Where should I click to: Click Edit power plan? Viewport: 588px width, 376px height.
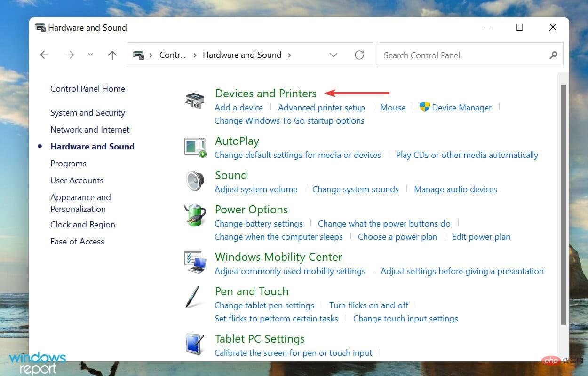pos(481,236)
